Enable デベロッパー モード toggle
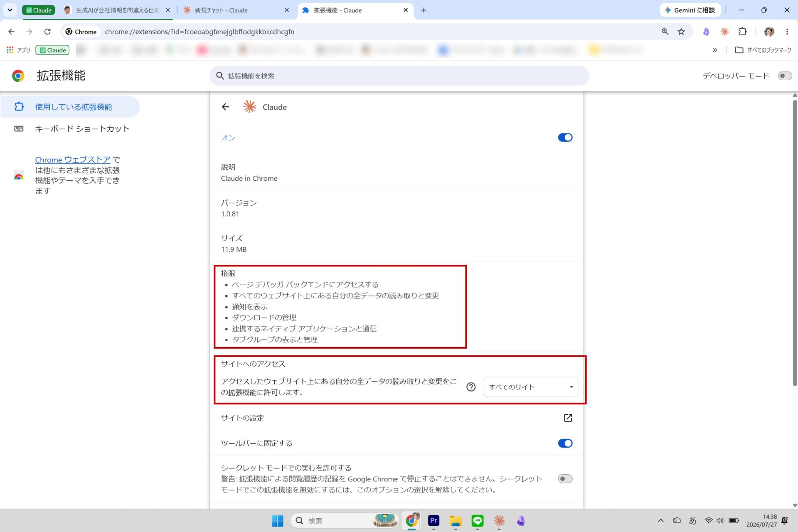This screenshot has height=532, width=798. pos(785,76)
